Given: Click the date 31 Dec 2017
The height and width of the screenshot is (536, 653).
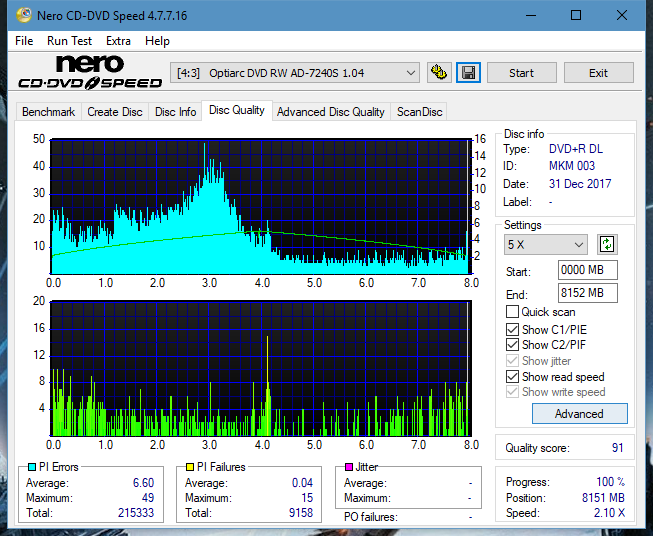Looking at the screenshot, I should click(580, 184).
